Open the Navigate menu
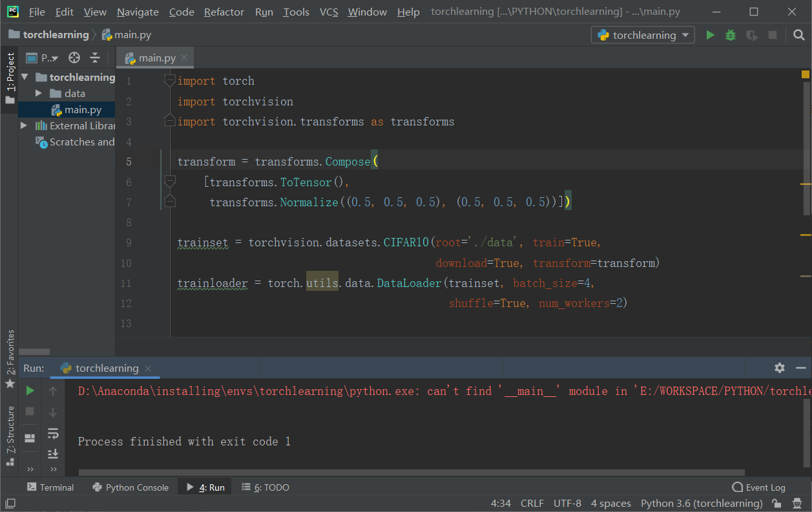The height and width of the screenshot is (512, 812). point(137,12)
